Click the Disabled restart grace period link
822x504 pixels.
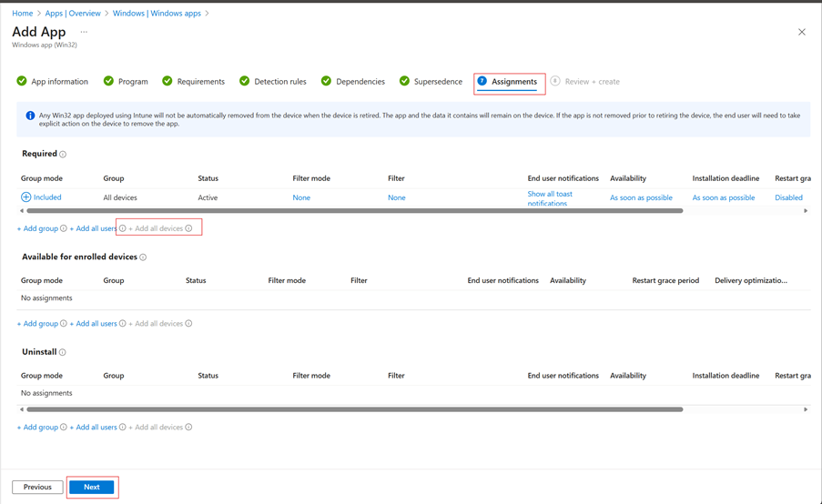[788, 197]
